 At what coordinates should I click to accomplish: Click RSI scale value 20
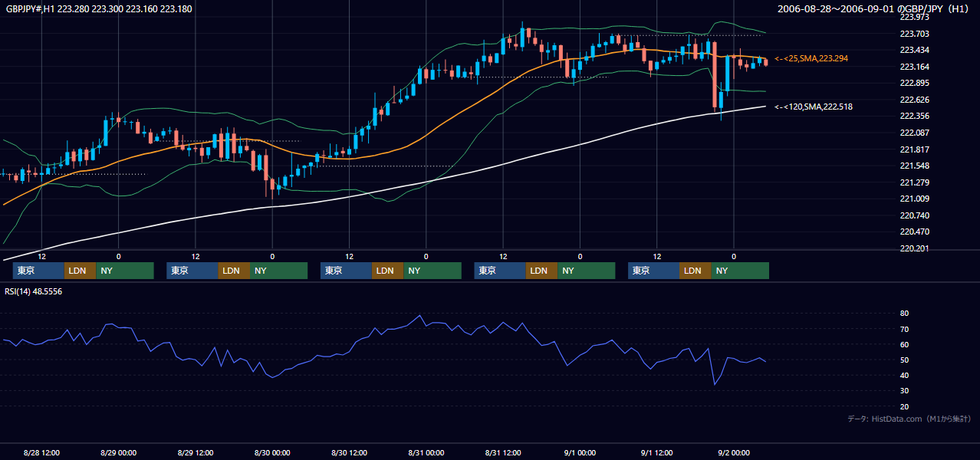tap(904, 406)
